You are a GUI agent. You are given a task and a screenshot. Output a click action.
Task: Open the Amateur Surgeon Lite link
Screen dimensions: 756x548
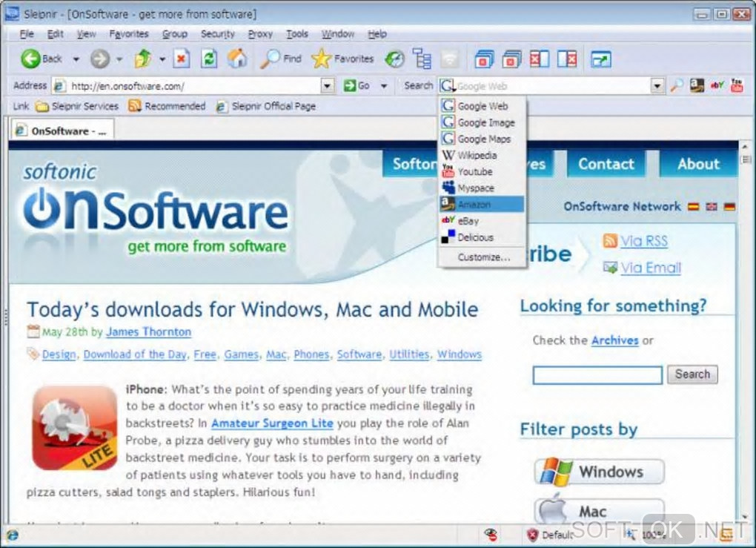273,423
